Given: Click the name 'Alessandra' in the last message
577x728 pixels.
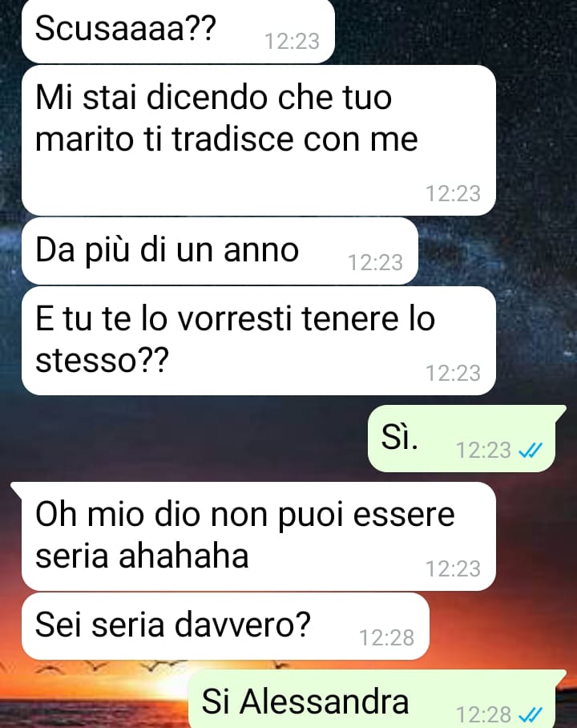Looking at the screenshot, I should 324,701.
